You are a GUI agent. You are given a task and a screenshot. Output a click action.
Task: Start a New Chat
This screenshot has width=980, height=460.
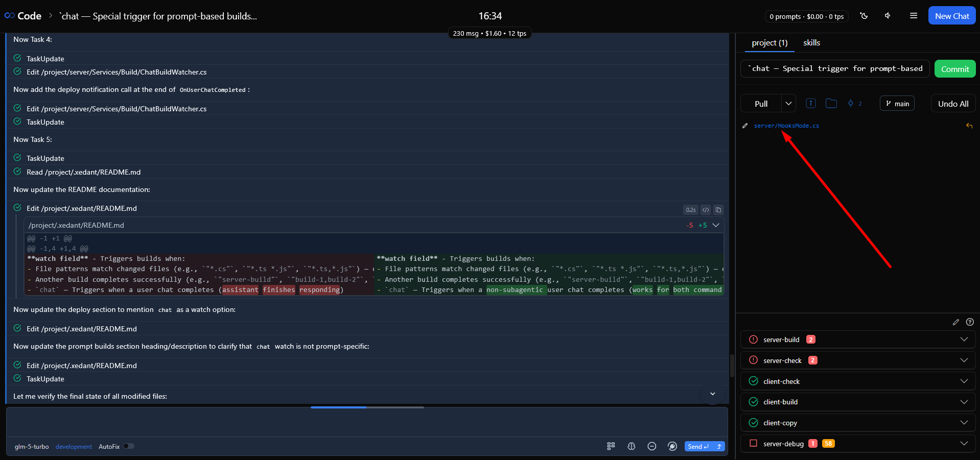[x=952, y=16]
